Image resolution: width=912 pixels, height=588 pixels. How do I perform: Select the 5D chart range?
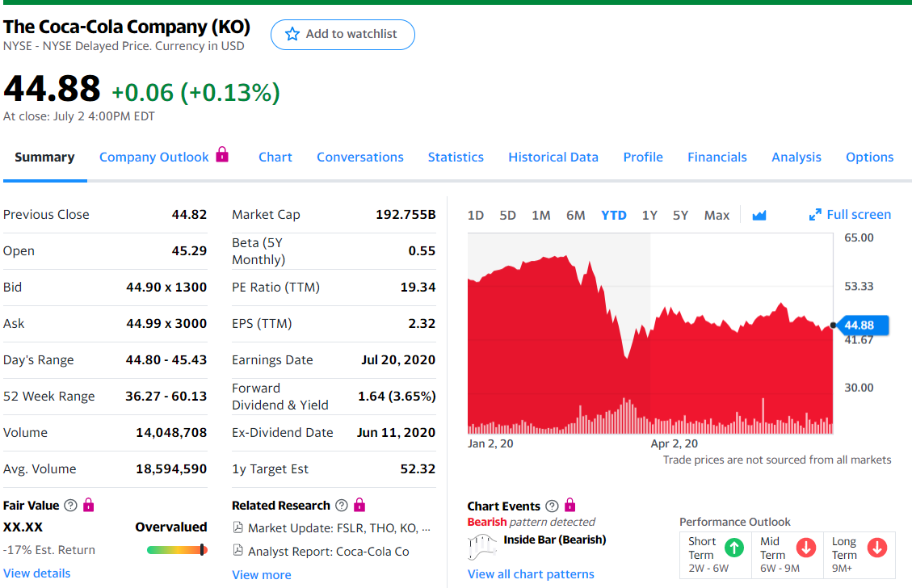[x=507, y=215]
